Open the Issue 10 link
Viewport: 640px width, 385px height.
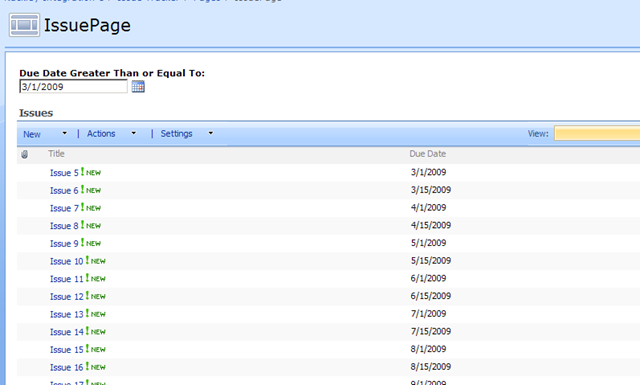tap(67, 261)
